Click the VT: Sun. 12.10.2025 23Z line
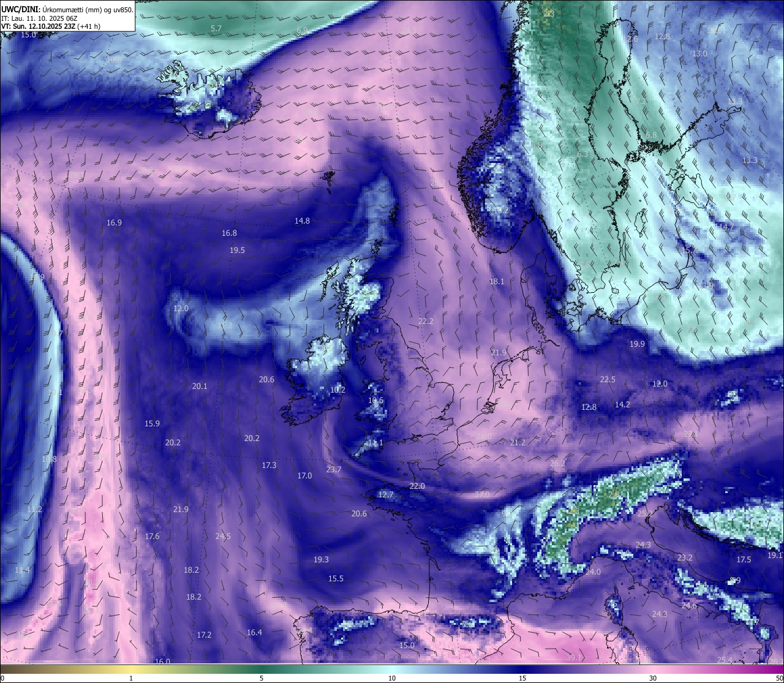 tap(51, 27)
